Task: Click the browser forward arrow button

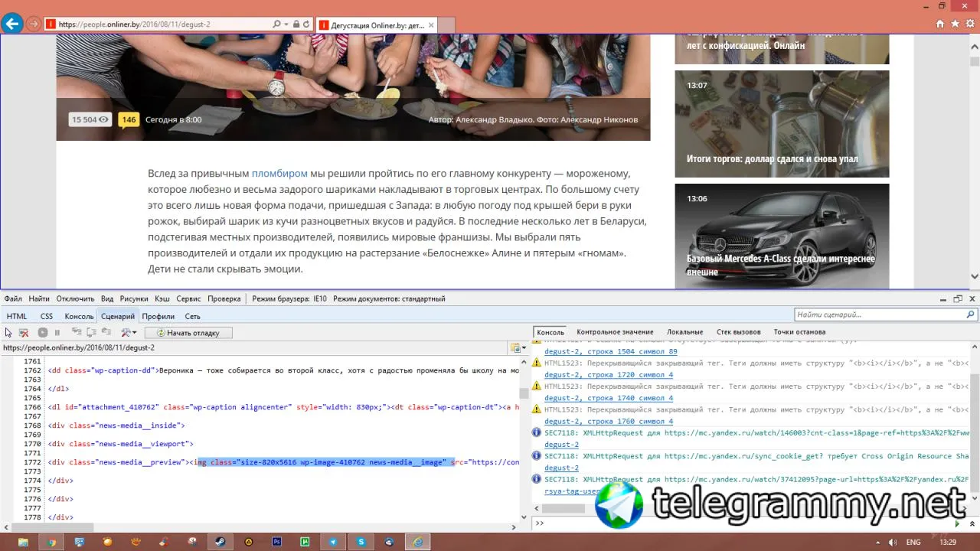Action: click(x=34, y=24)
